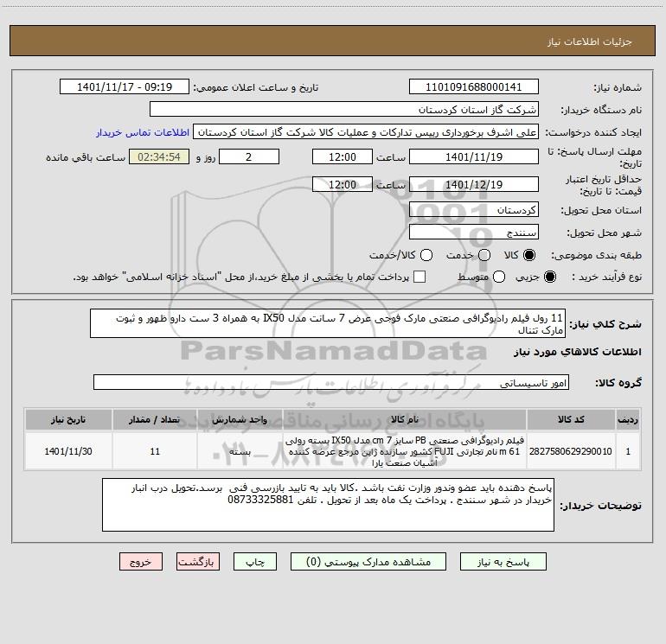
Task: Click the remaining days field showing 2
Action: [x=249, y=156]
